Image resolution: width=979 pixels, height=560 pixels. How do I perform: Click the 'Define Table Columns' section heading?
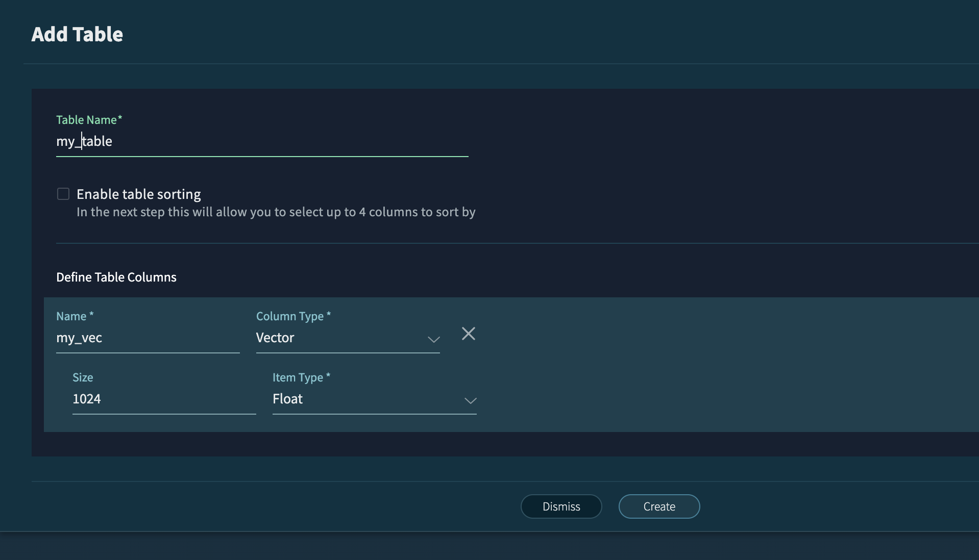coord(116,277)
